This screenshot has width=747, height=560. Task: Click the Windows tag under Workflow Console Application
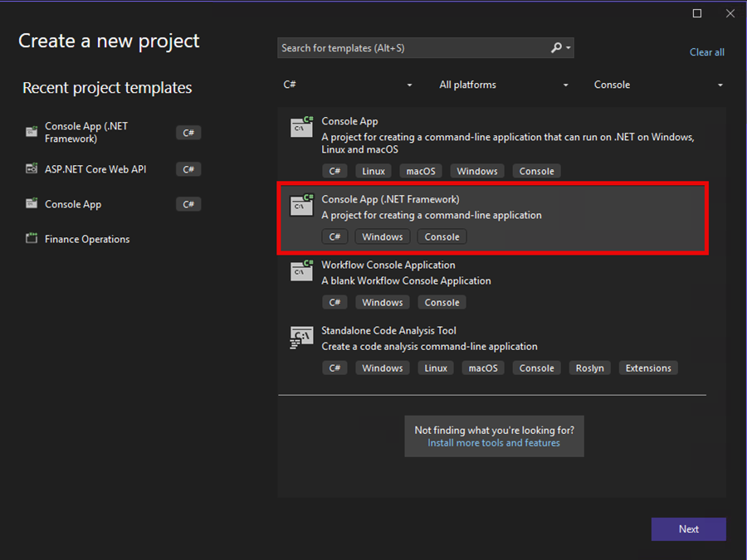tap(382, 302)
